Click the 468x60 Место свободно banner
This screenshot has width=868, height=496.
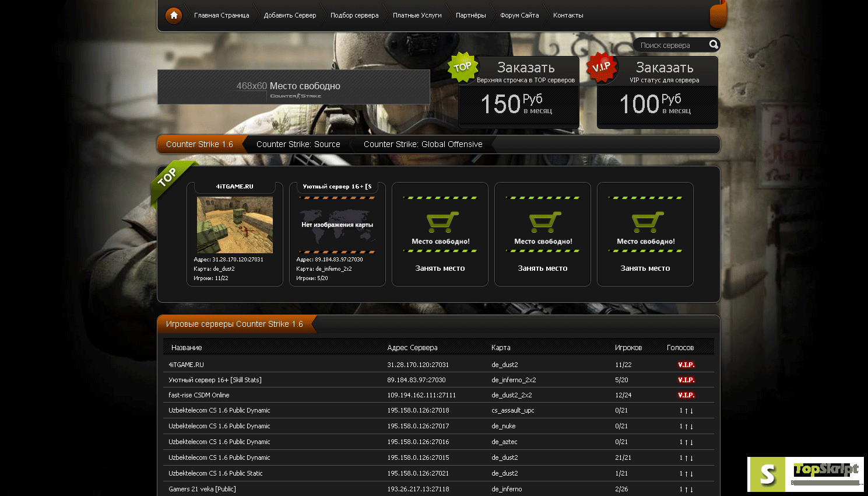pos(294,87)
